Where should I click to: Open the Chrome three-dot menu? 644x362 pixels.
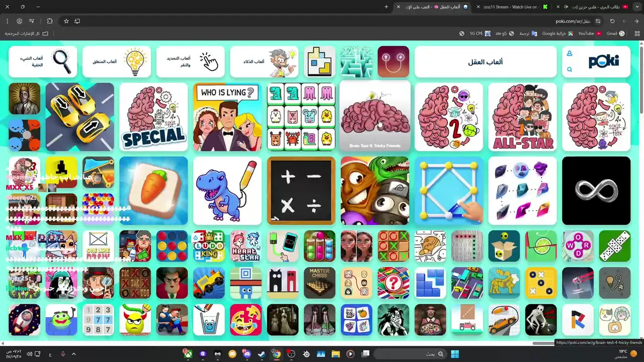pos(7,21)
